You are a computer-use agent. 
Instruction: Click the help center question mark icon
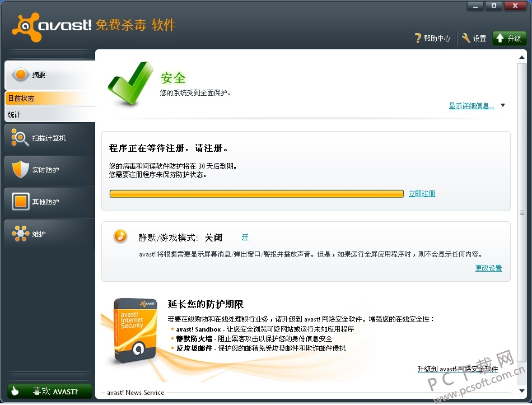(x=418, y=38)
